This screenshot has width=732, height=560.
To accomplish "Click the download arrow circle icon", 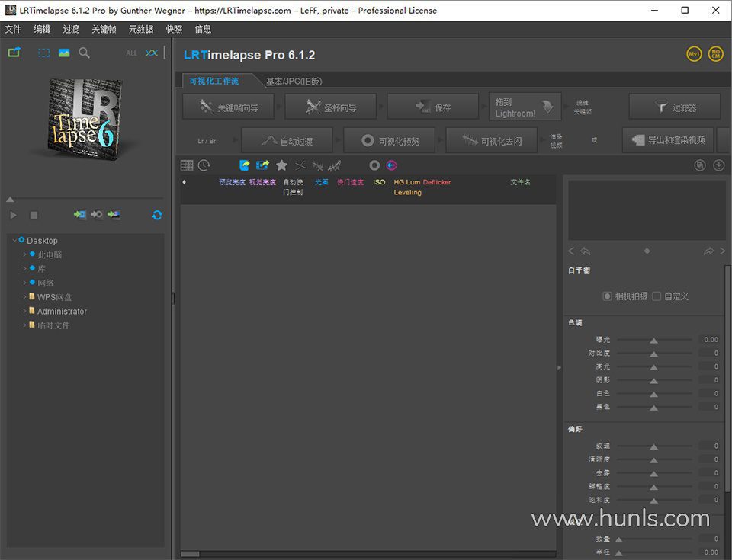I will coord(719,165).
